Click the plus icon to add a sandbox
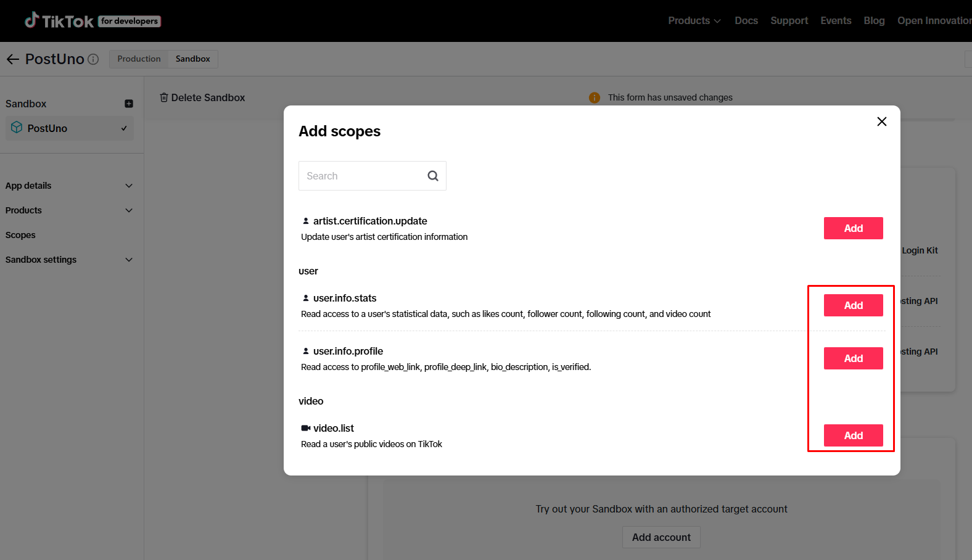972x560 pixels. tap(129, 104)
